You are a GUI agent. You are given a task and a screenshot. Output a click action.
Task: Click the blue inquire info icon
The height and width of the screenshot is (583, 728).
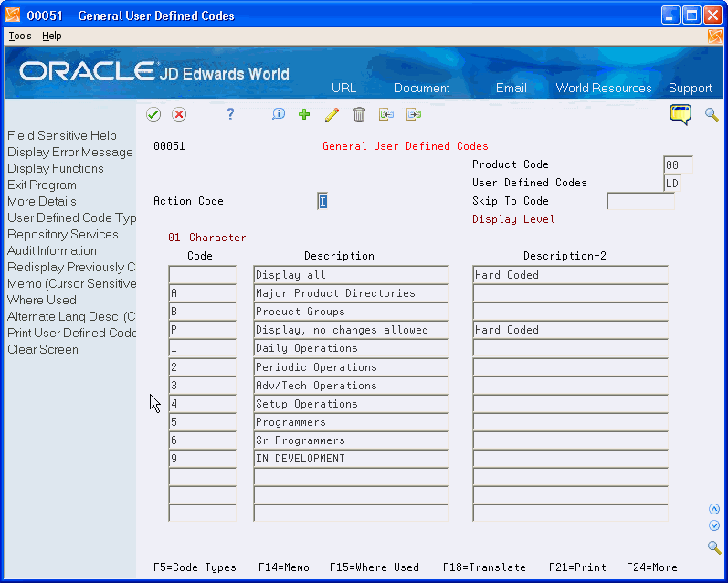279,114
